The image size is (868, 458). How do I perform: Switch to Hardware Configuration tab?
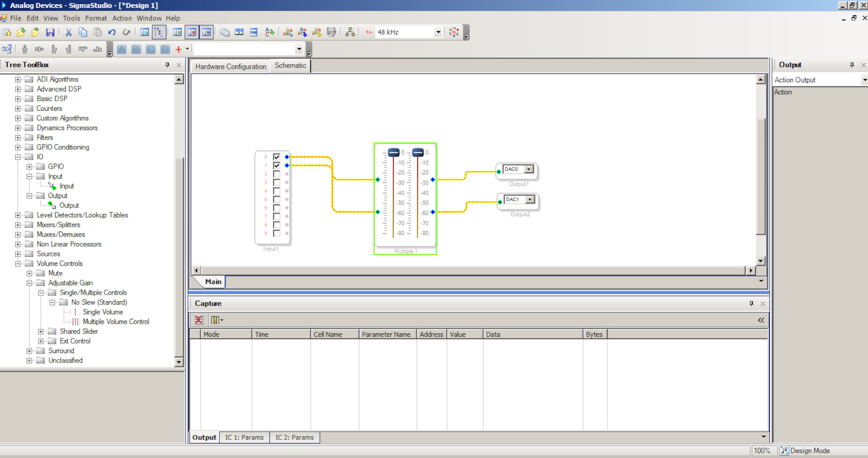click(x=231, y=66)
